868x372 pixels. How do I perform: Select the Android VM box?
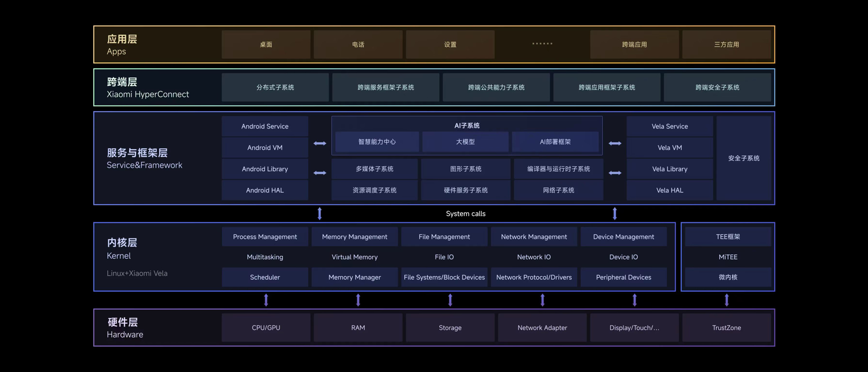tap(265, 148)
